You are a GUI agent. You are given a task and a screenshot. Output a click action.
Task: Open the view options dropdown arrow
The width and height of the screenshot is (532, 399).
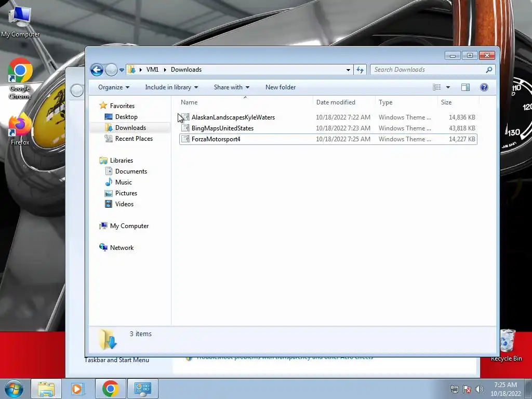click(x=448, y=87)
